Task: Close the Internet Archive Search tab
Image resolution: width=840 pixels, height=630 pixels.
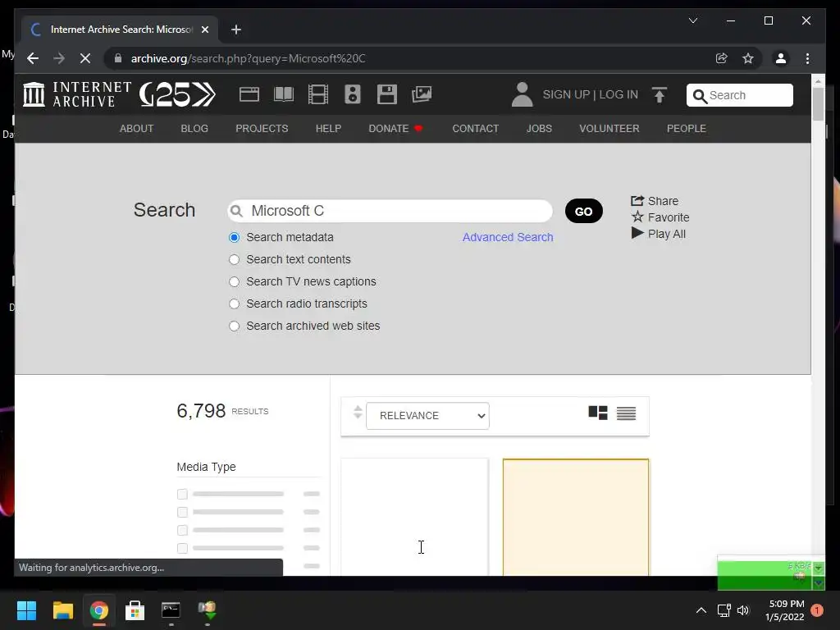Action: coord(204,30)
